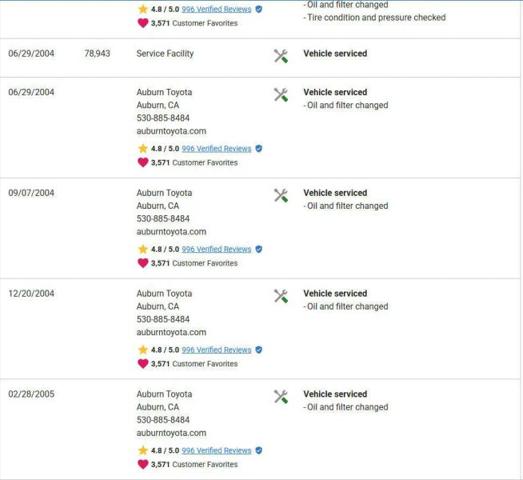Image resolution: width=523 pixels, height=480 pixels.
Task: Click the blue verified shield badge in 02/28/2005 entry
Action: 258,450
